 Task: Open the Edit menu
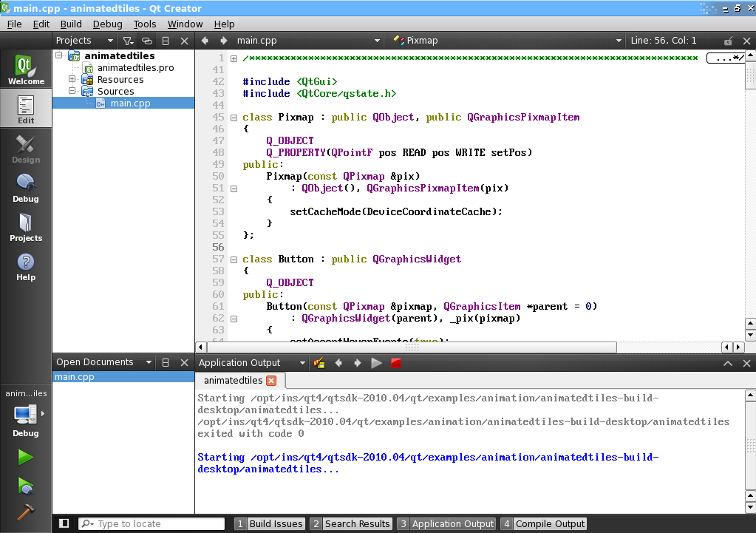coord(41,24)
